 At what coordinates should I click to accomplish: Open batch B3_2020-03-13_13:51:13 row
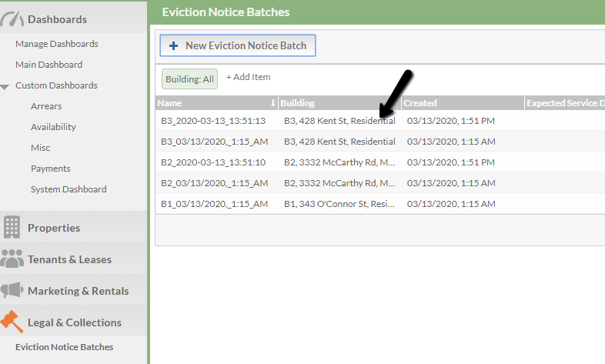(x=380, y=121)
